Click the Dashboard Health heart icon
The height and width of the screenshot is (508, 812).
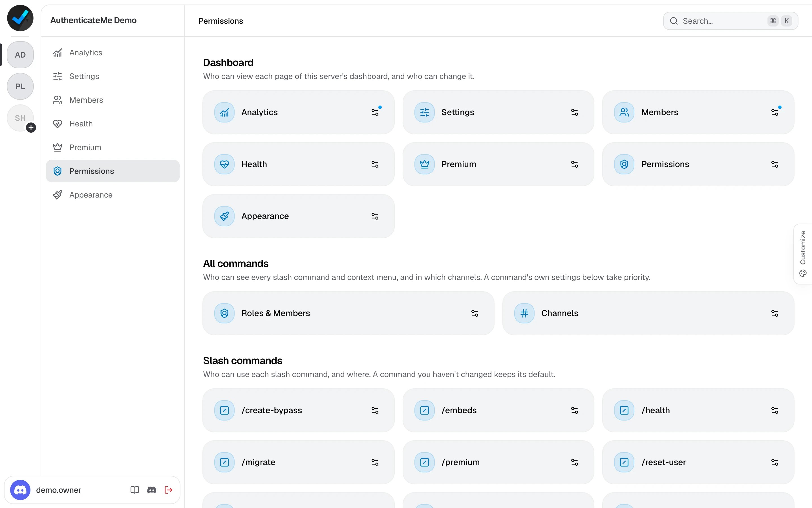tap(224, 164)
